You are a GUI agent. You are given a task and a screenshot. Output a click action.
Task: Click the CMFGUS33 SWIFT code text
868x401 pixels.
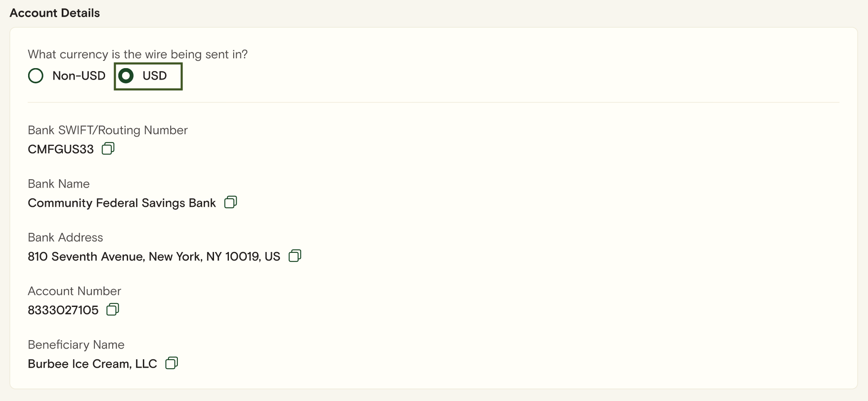click(x=60, y=149)
